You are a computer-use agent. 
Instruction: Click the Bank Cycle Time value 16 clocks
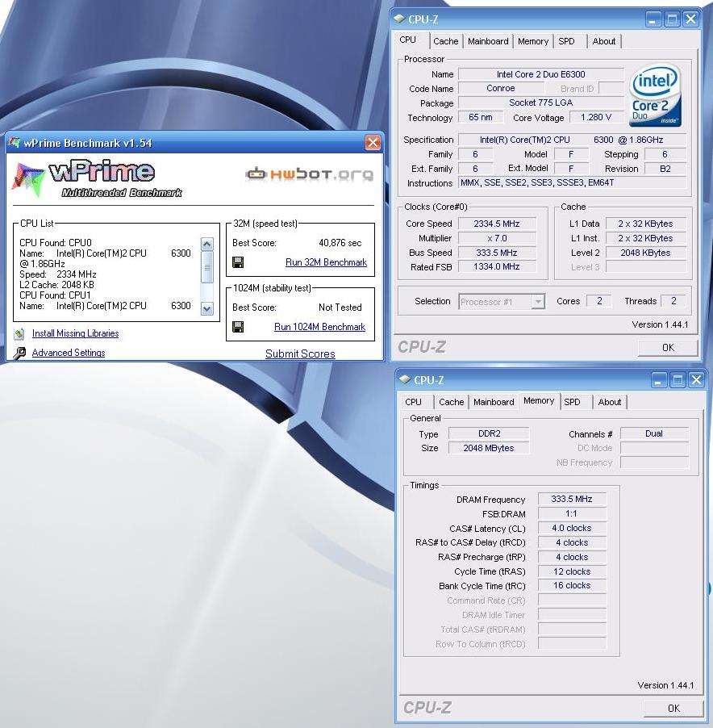[572, 585]
